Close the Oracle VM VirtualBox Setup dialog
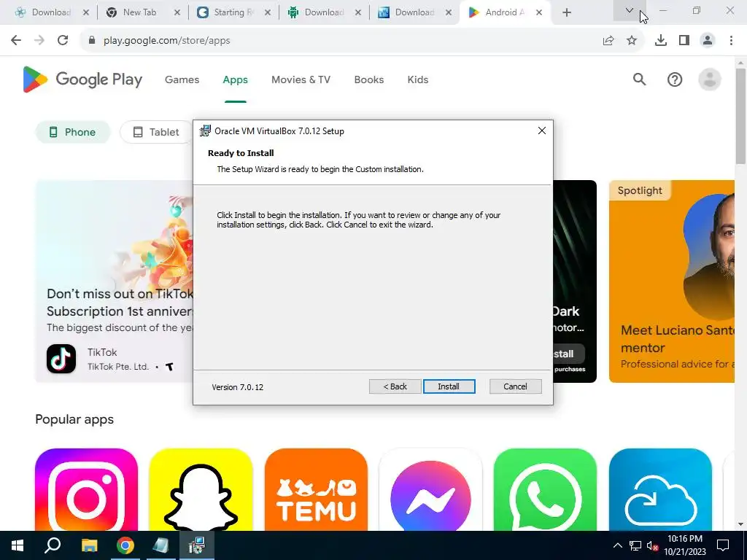Screen dimensions: 747x560 click(542, 131)
